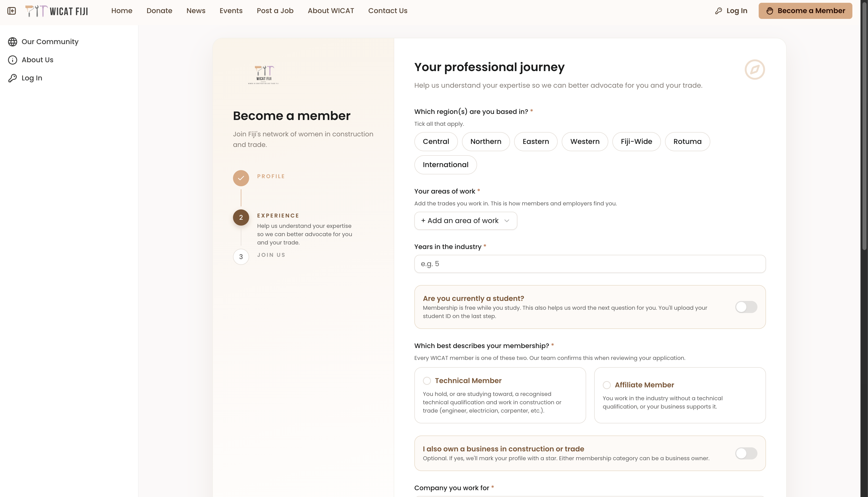Viewport: 868px width, 497px height.
Task: Click the 'Become a member' heading
Action: point(292,116)
